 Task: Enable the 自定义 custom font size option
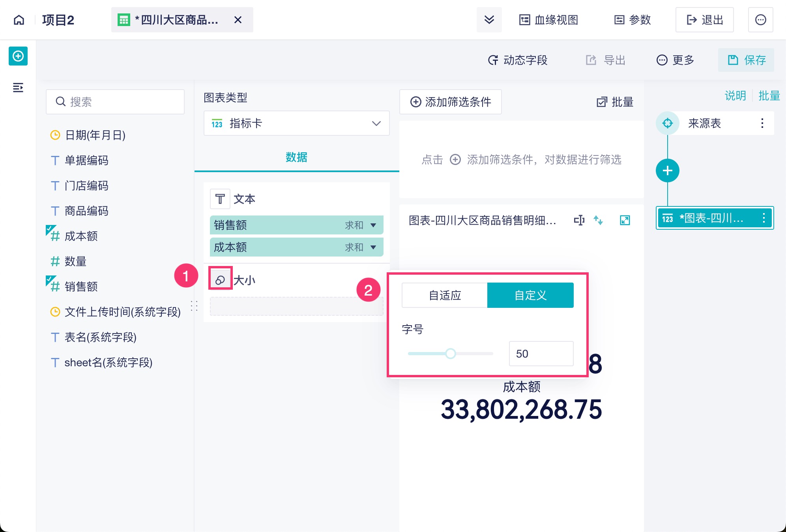pyautogui.click(x=530, y=295)
